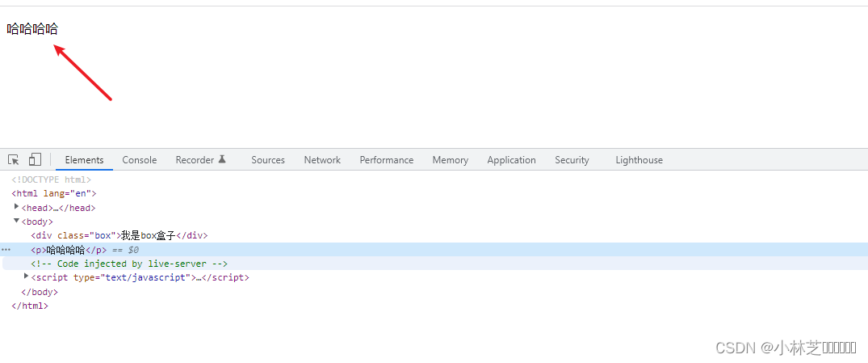Click the 哈哈哈哈 paragraph on the page

click(x=32, y=29)
